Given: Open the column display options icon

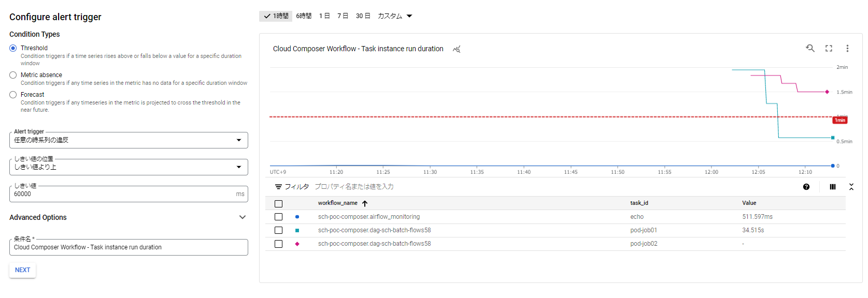Looking at the screenshot, I should (832, 187).
